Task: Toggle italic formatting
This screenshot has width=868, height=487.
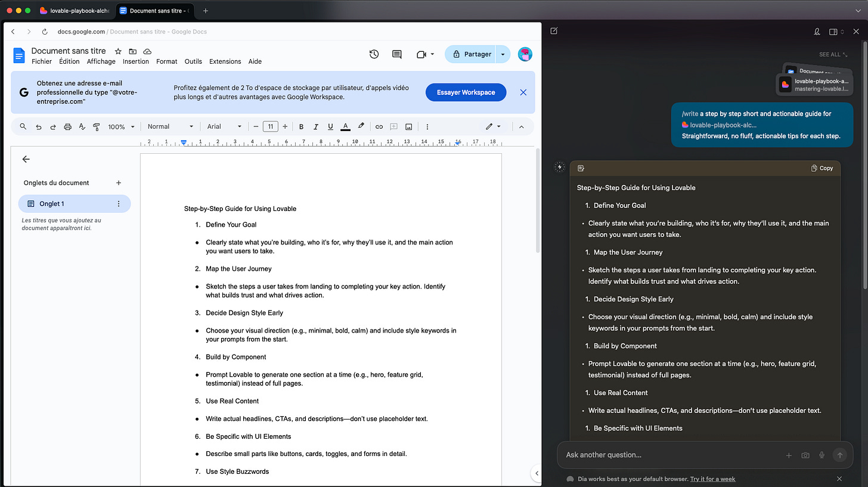Action: [x=316, y=126]
